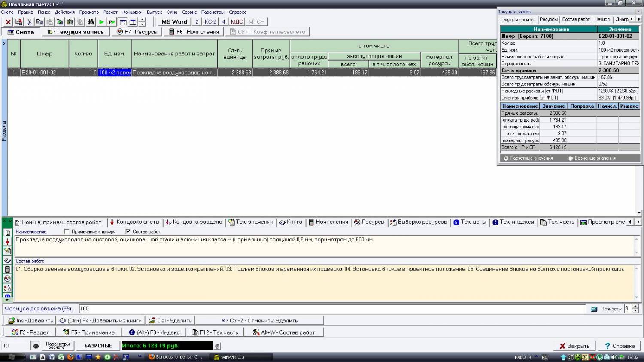Image resolution: width=644 pixels, height=362 pixels.
Task: Increase the Точность value with up arrow
Action: pos(635,307)
